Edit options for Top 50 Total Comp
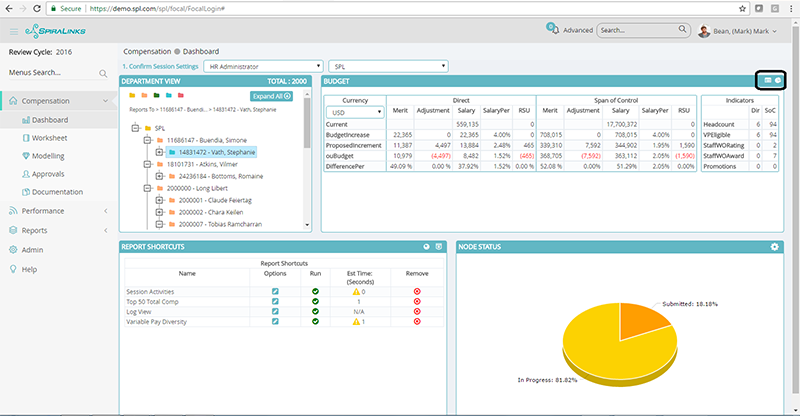 tap(275, 300)
